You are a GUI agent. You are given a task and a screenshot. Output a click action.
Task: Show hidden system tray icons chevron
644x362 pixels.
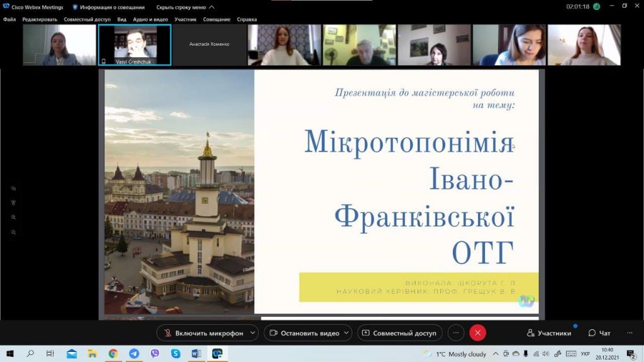[x=496, y=354]
